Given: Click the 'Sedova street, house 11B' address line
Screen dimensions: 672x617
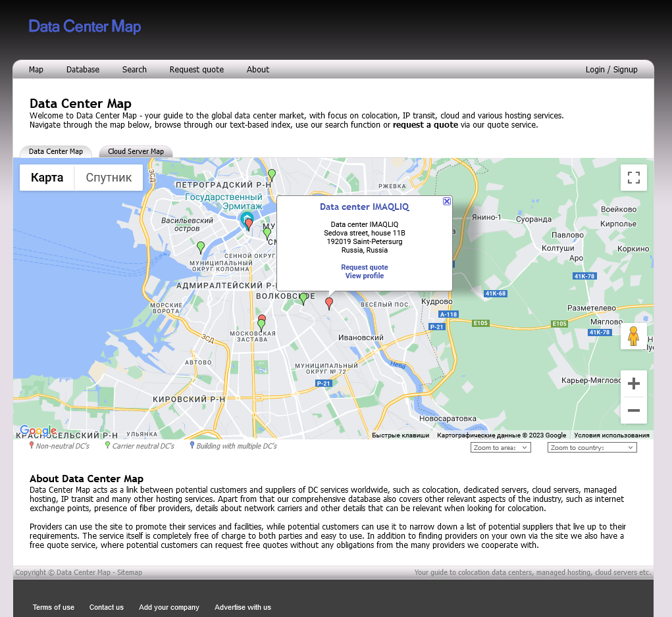Looking at the screenshot, I should click(x=365, y=233).
